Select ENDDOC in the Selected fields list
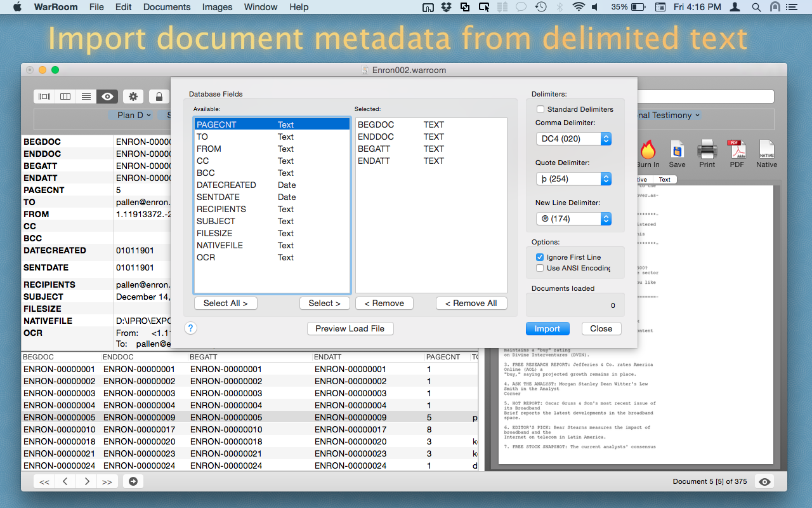 [431, 137]
